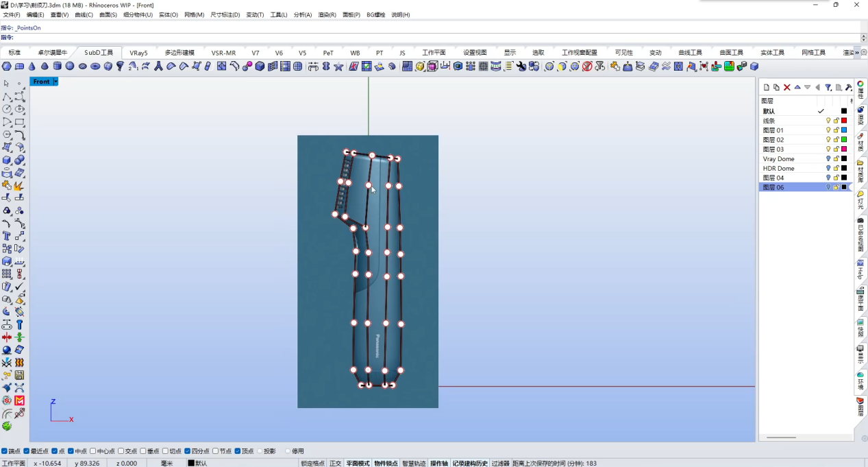
Task: Hide the 线条 layer via its lightbulb
Action: 828,121
